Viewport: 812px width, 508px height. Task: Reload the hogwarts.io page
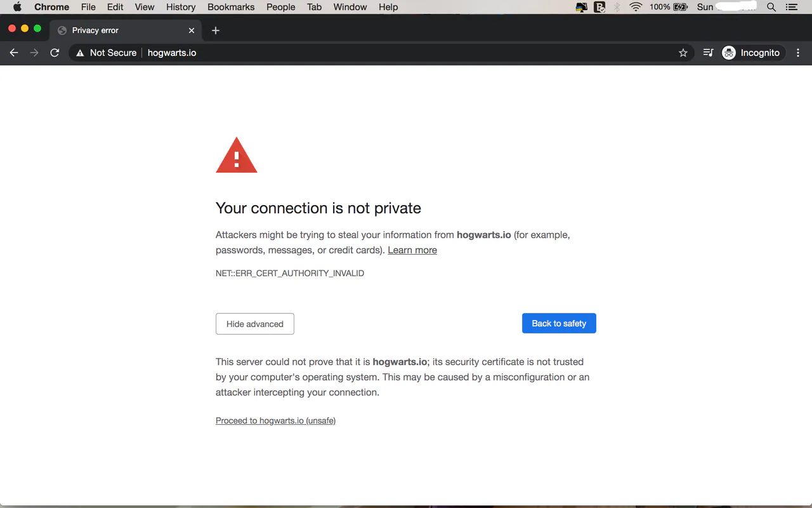point(55,53)
